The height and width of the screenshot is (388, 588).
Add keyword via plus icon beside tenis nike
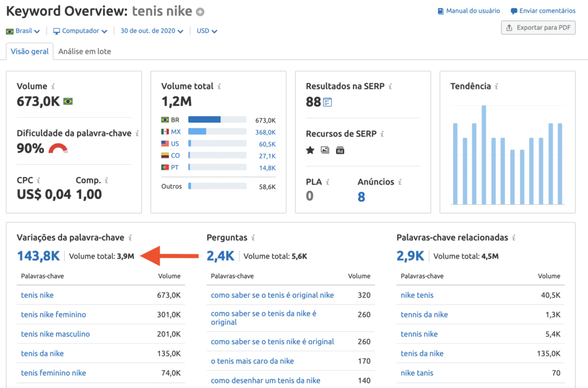(x=200, y=12)
